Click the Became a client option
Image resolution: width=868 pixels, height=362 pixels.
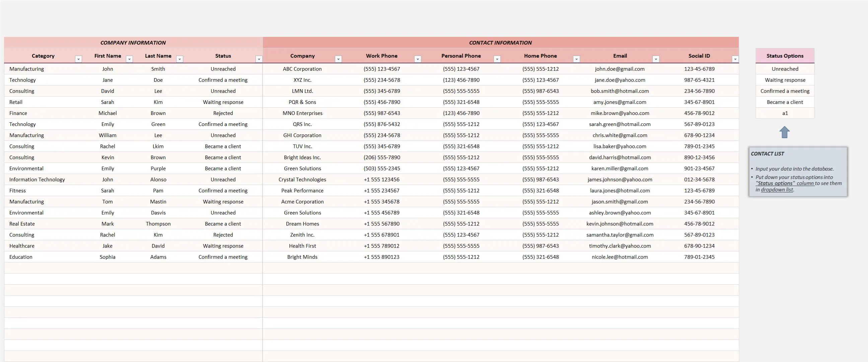(x=785, y=102)
